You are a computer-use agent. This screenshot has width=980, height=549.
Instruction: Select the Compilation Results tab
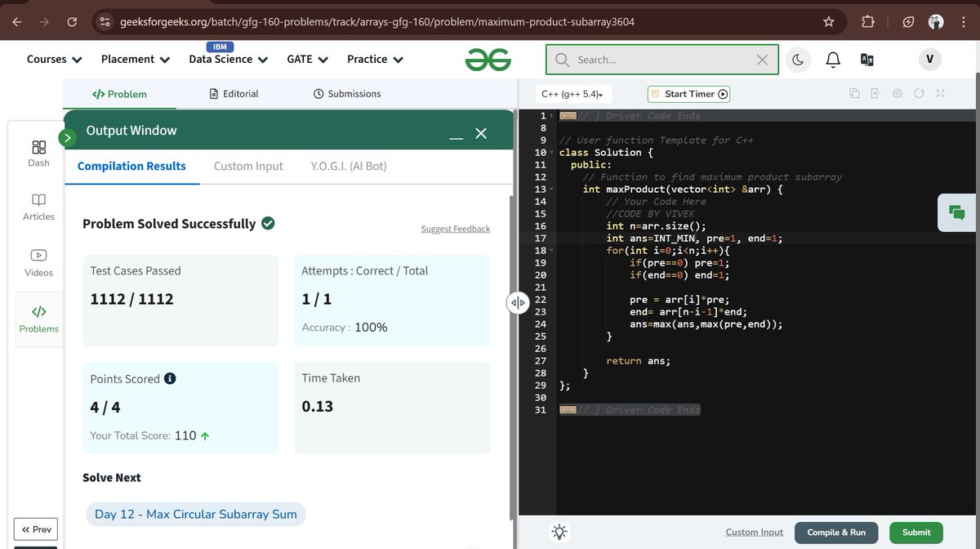131,166
